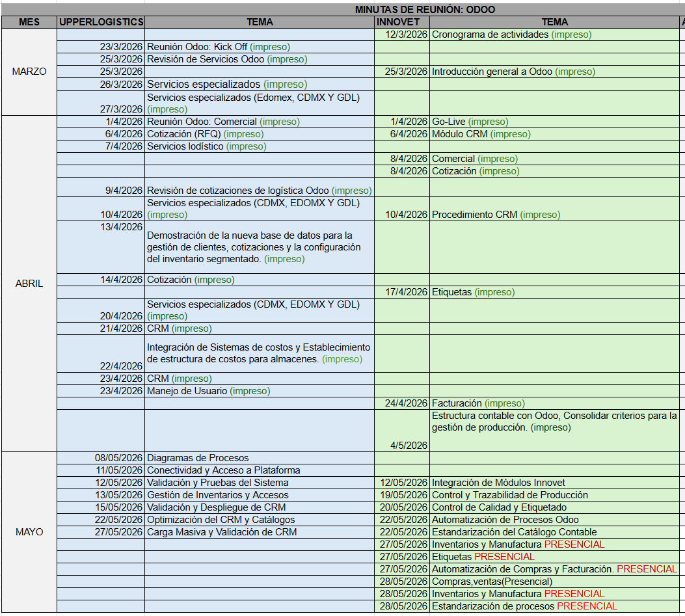Click date cell 20/05/2026

402,507
